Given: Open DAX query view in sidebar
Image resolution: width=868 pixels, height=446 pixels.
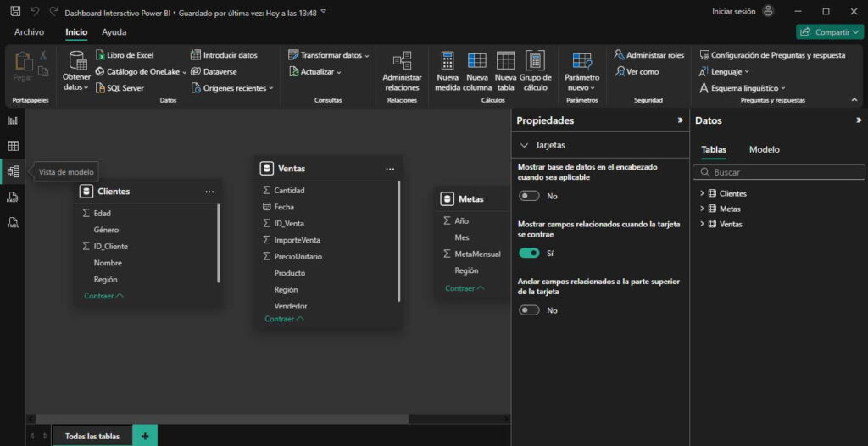Looking at the screenshot, I should pyautogui.click(x=13, y=198).
